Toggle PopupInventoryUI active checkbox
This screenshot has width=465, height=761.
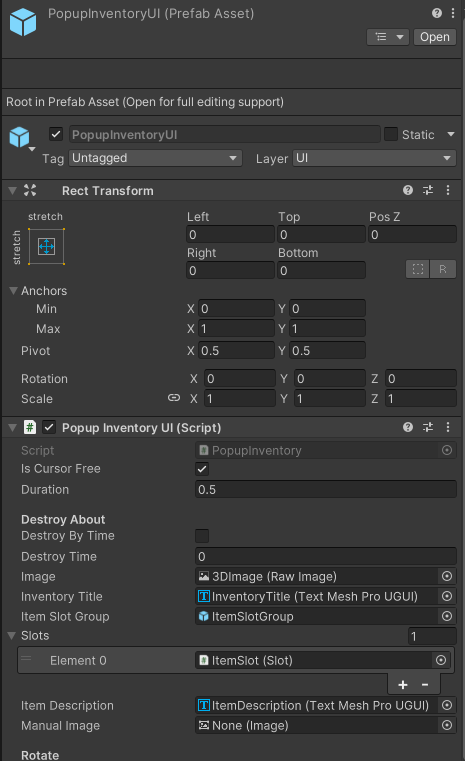click(x=56, y=134)
